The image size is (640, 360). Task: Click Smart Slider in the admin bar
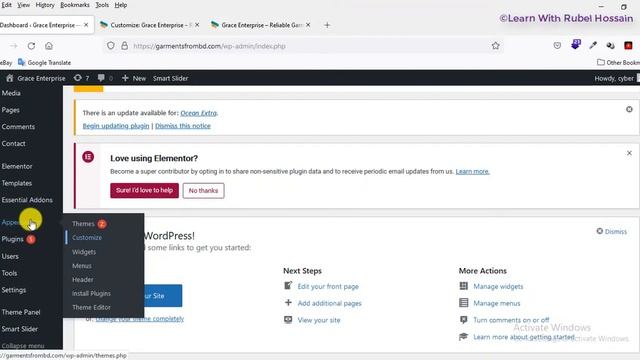(171, 78)
